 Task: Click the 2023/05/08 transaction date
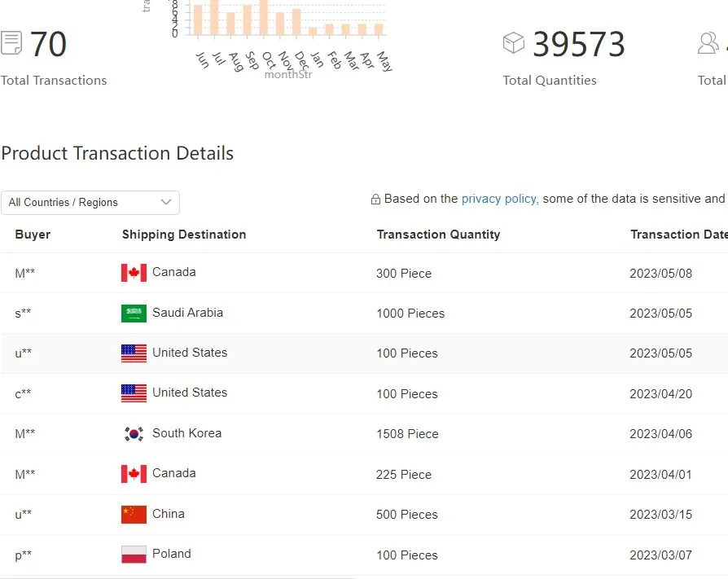click(x=660, y=274)
